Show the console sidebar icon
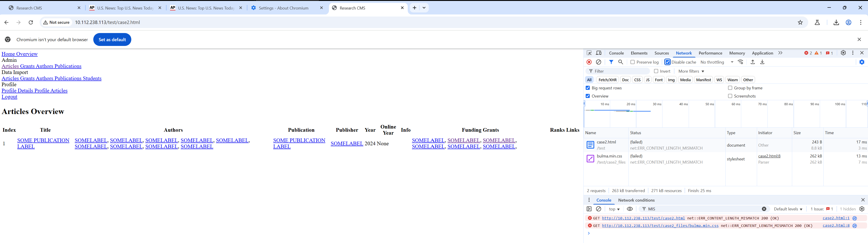Image resolution: width=868 pixels, height=243 pixels. coord(589,209)
